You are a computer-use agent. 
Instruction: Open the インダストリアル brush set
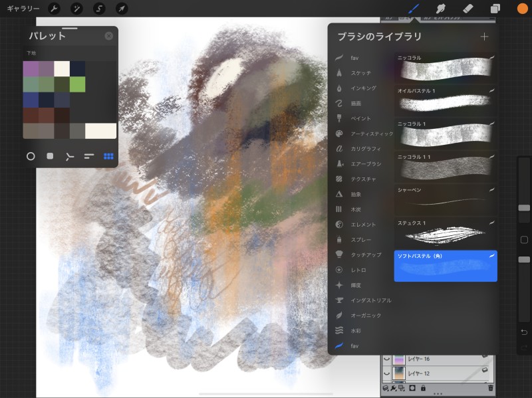click(363, 300)
